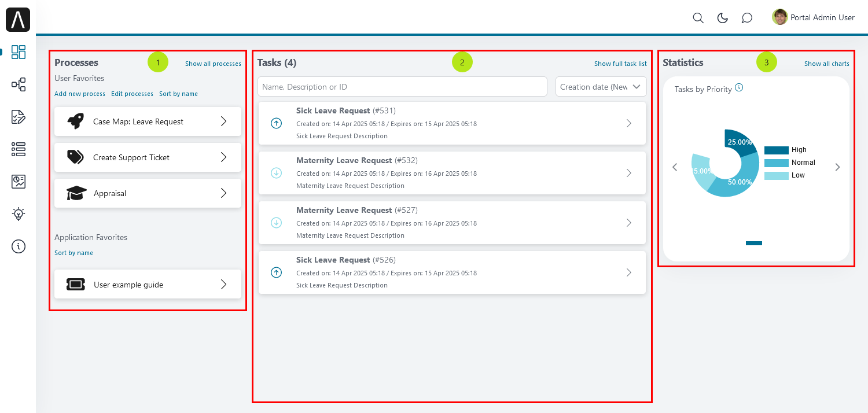Open chevron of Sick Leave Request #531
The image size is (868, 413).
pyautogui.click(x=629, y=123)
